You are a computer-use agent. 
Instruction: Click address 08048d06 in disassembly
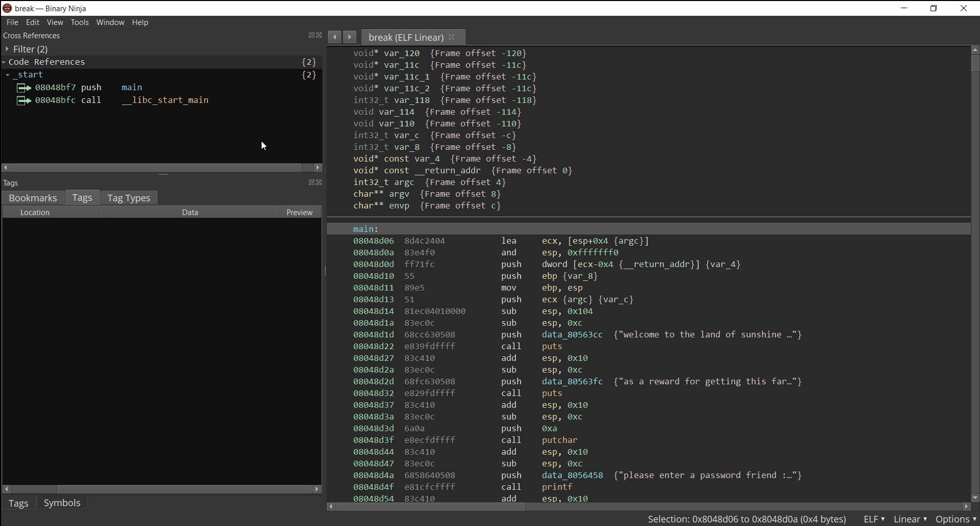coord(374,241)
